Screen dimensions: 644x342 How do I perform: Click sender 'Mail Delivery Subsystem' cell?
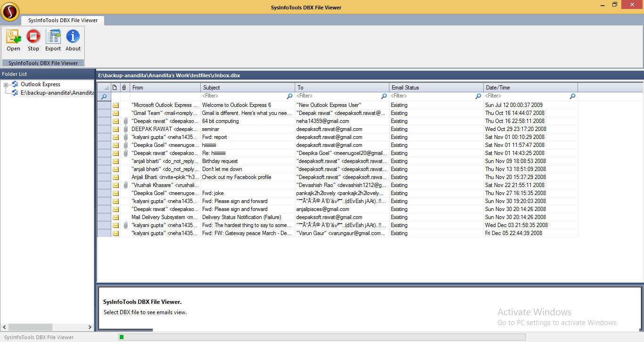(165, 217)
